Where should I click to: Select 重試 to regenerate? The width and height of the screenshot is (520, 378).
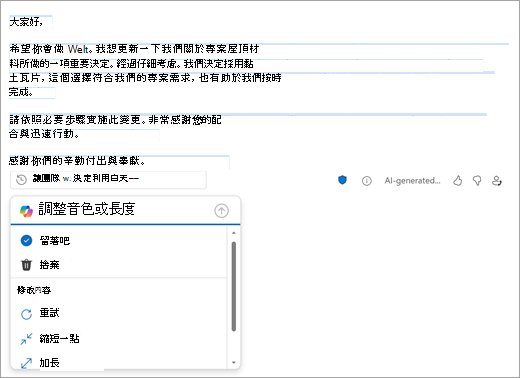119,313
